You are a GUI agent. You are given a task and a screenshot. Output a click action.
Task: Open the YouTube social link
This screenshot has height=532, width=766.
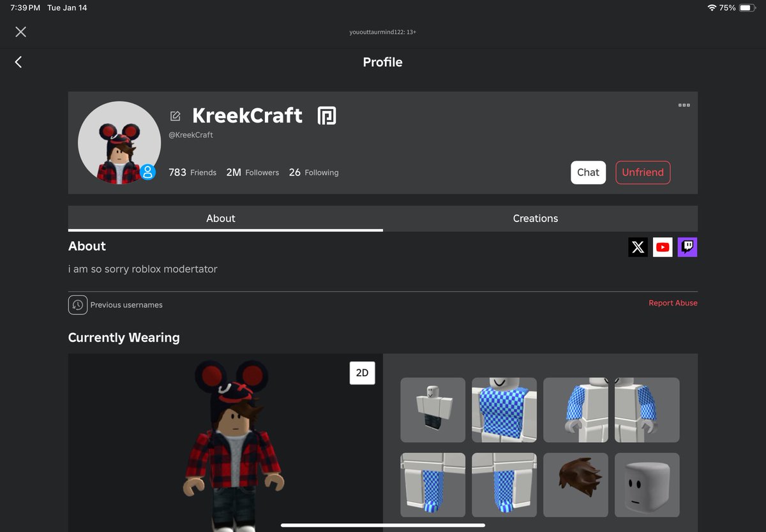[x=663, y=247]
